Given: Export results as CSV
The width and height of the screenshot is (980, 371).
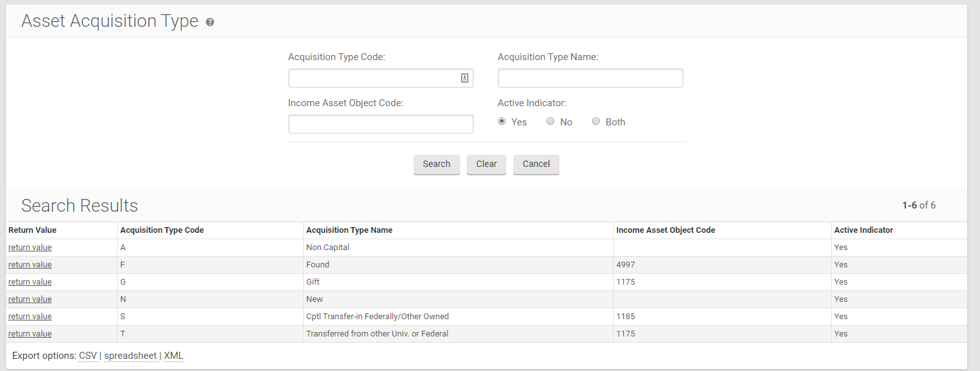Looking at the screenshot, I should 88,356.
